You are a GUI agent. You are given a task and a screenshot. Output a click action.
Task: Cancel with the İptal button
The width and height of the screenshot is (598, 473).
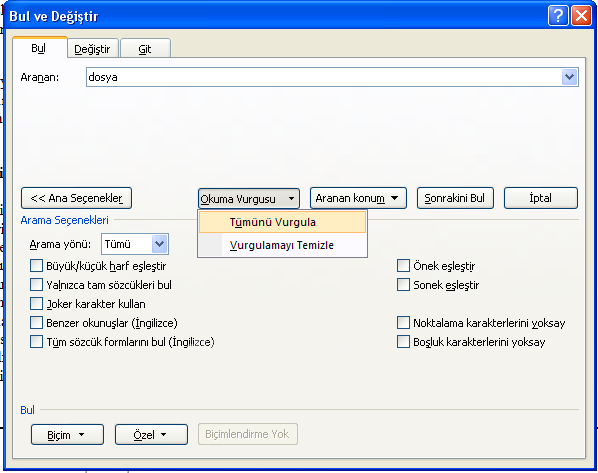pyautogui.click(x=541, y=198)
